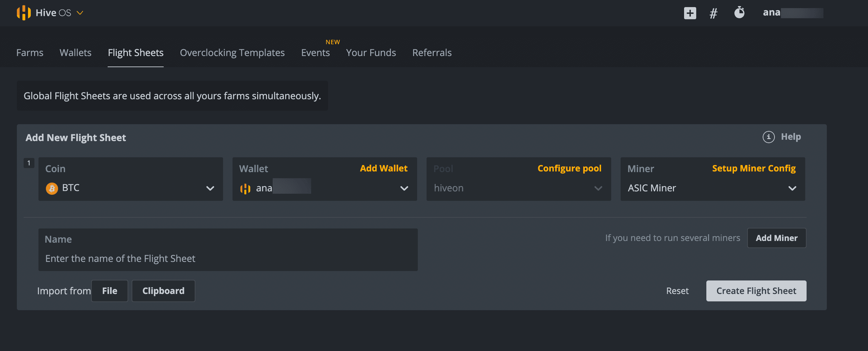The width and height of the screenshot is (868, 351).
Task: Click the Add Miner button
Action: point(777,238)
